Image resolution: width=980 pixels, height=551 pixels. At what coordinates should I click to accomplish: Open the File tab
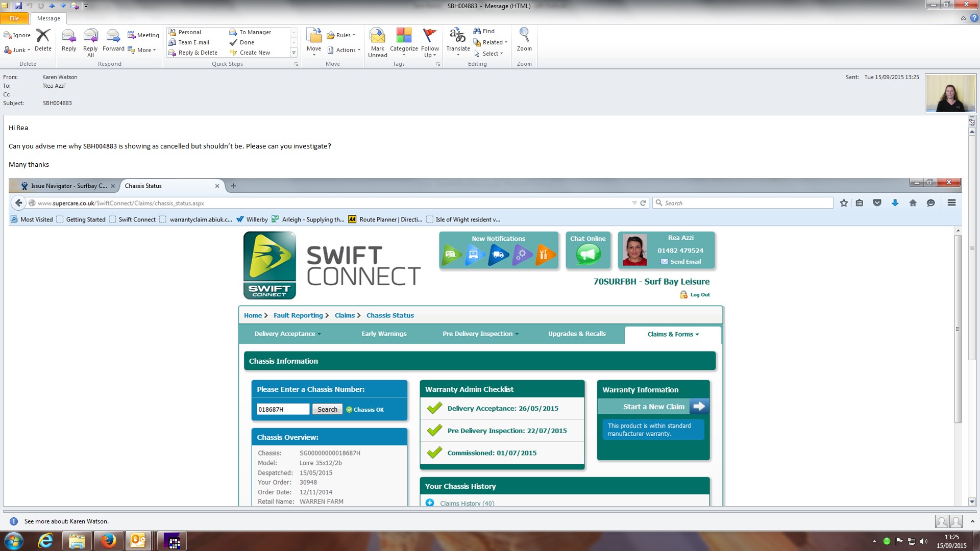point(14,18)
